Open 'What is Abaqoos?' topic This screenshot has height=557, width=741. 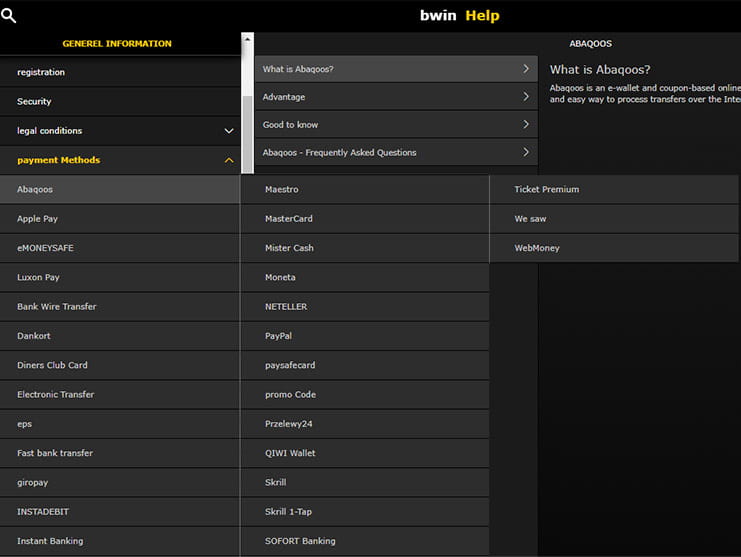pyautogui.click(x=396, y=69)
